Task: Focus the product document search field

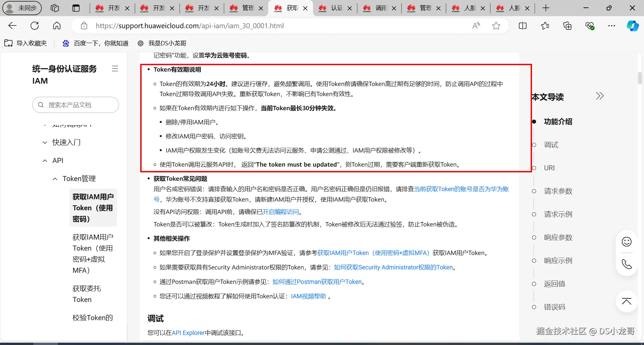Action: [76, 105]
